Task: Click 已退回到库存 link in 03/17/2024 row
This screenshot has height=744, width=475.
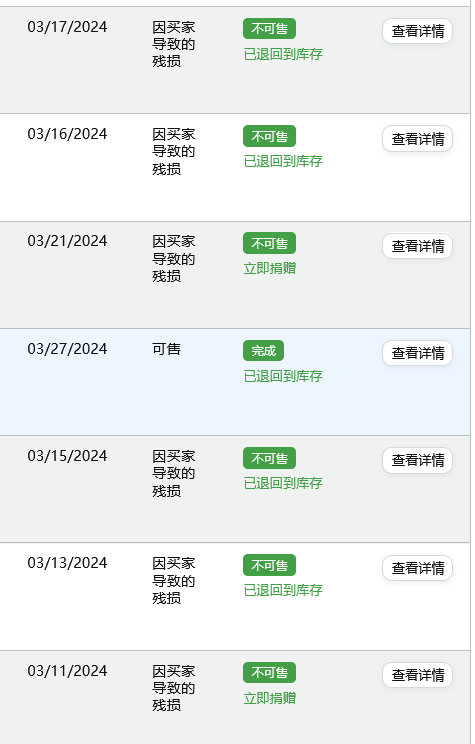Action: [283, 54]
